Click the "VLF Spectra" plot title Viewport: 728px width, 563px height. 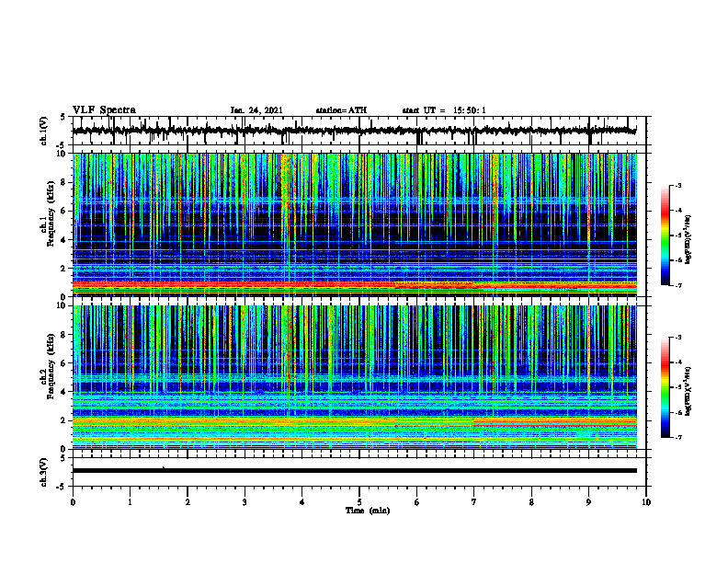[104, 110]
